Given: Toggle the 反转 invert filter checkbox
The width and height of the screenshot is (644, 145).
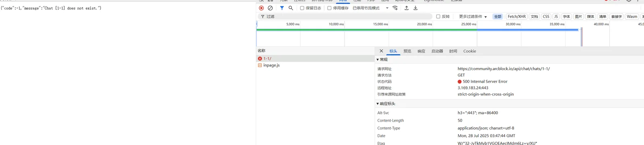Looking at the screenshot, I should [x=438, y=17].
